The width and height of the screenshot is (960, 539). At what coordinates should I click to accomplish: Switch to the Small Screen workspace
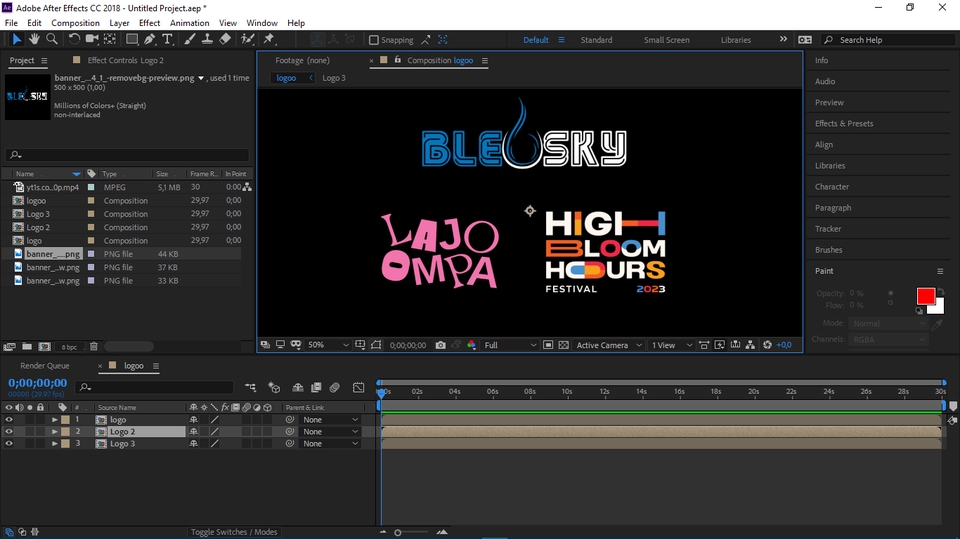(x=666, y=40)
